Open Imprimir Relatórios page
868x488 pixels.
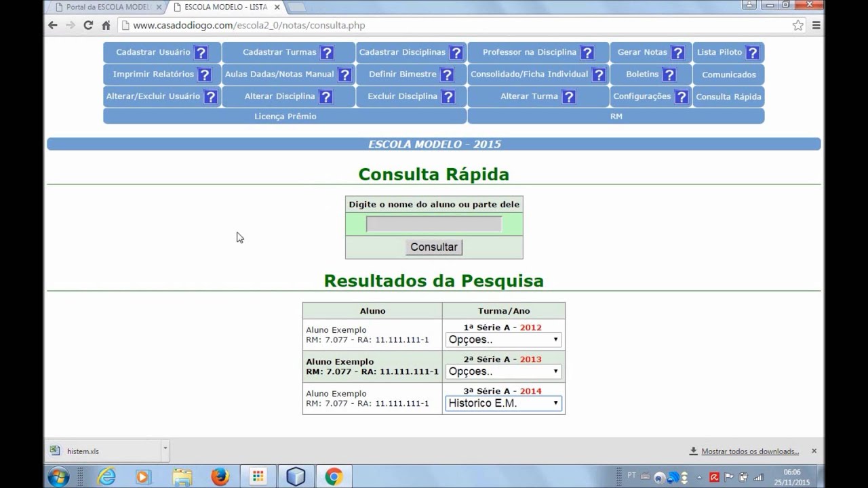tap(153, 75)
